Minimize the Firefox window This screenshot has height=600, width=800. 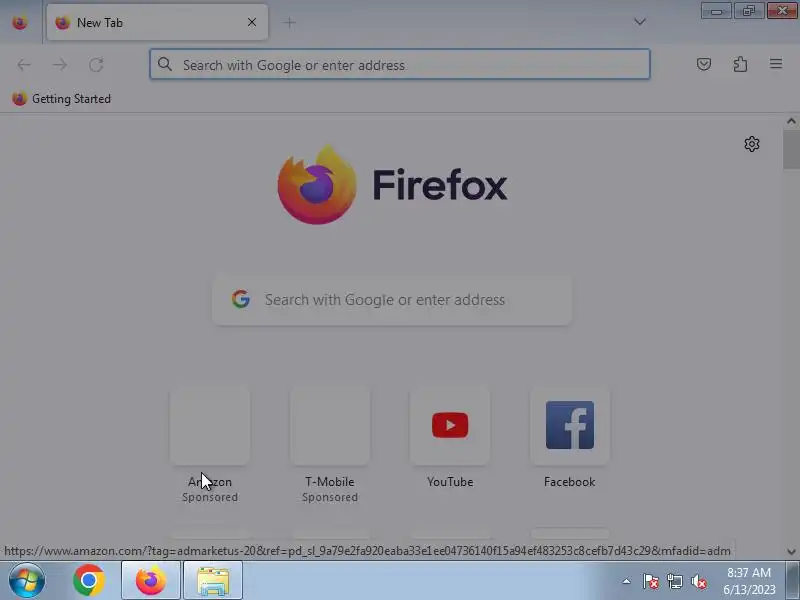[x=716, y=10]
